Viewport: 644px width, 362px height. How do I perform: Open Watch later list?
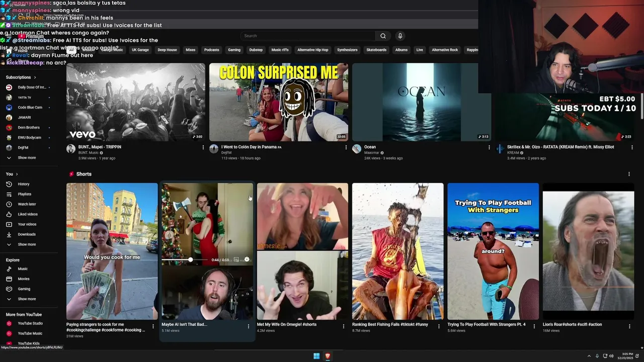pyautogui.click(x=27, y=204)
